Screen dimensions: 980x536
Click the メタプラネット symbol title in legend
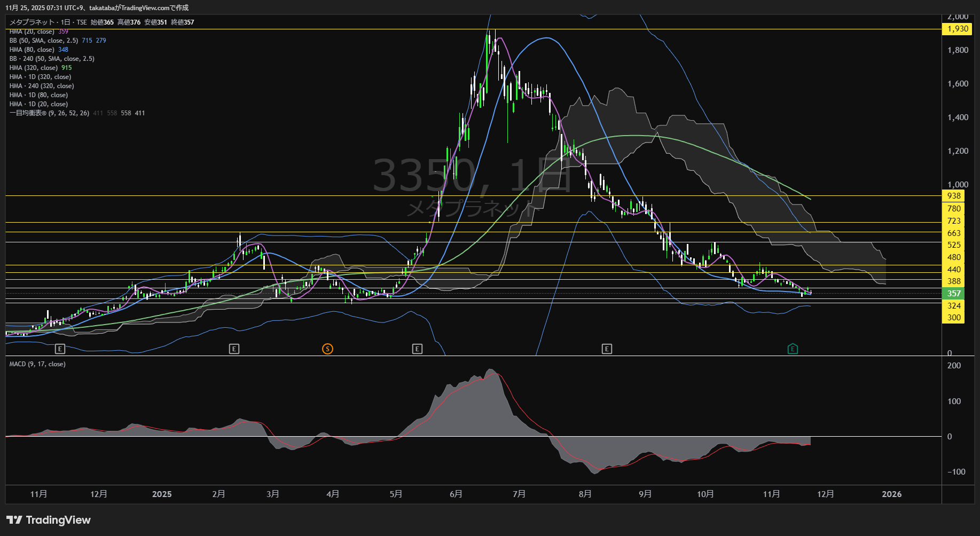[x=32, y=22]
